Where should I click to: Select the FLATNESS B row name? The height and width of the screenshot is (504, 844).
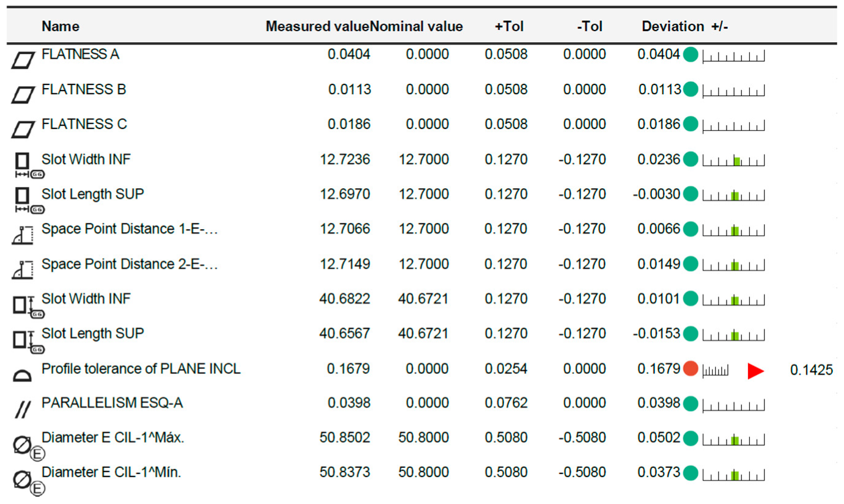(x=84, y=89)
